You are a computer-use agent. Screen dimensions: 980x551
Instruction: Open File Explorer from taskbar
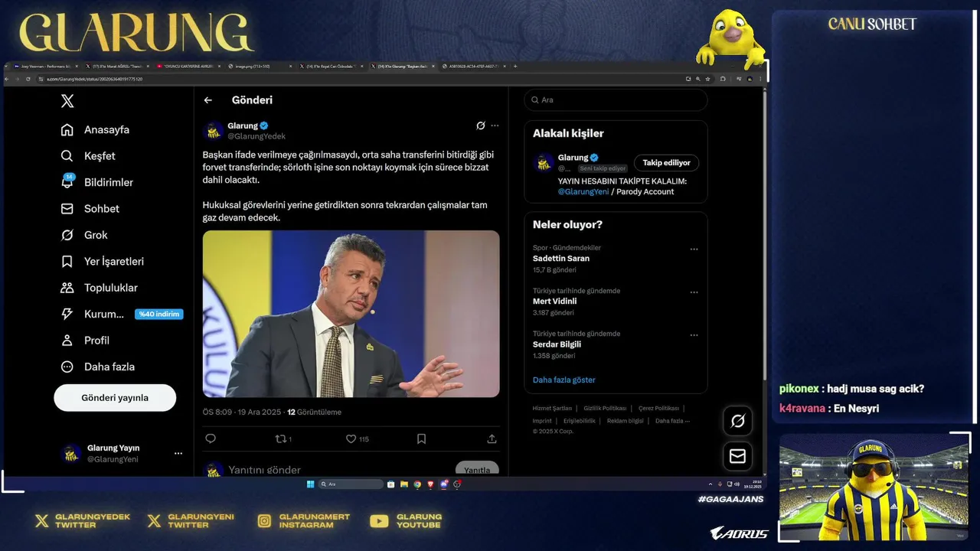(x=403, y=484)
